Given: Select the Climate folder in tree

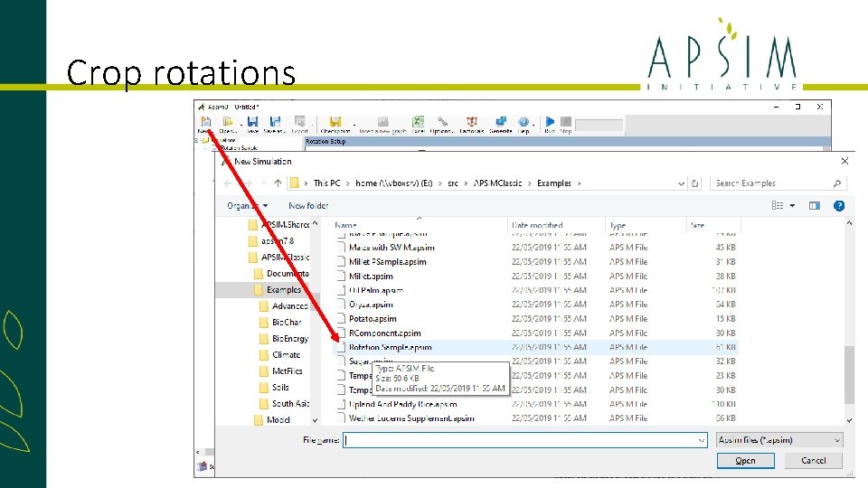Looking at the screenshot, I should pos(286,354).
